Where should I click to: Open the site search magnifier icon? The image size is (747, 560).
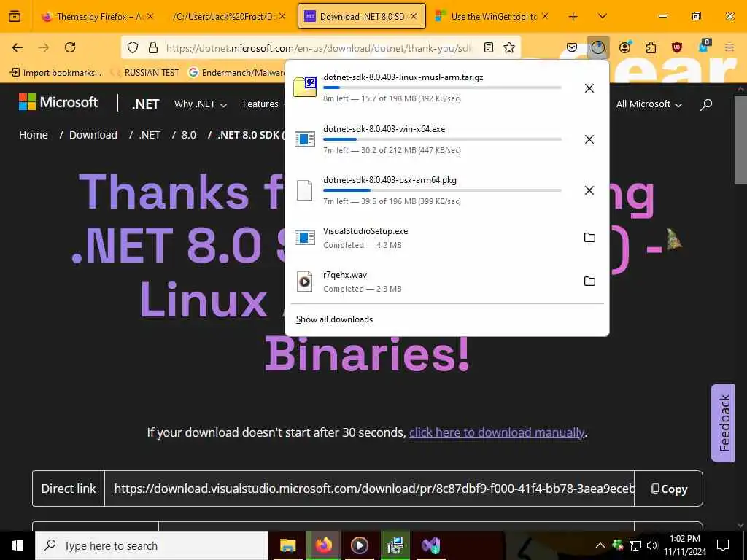click(x=706, y=104)
